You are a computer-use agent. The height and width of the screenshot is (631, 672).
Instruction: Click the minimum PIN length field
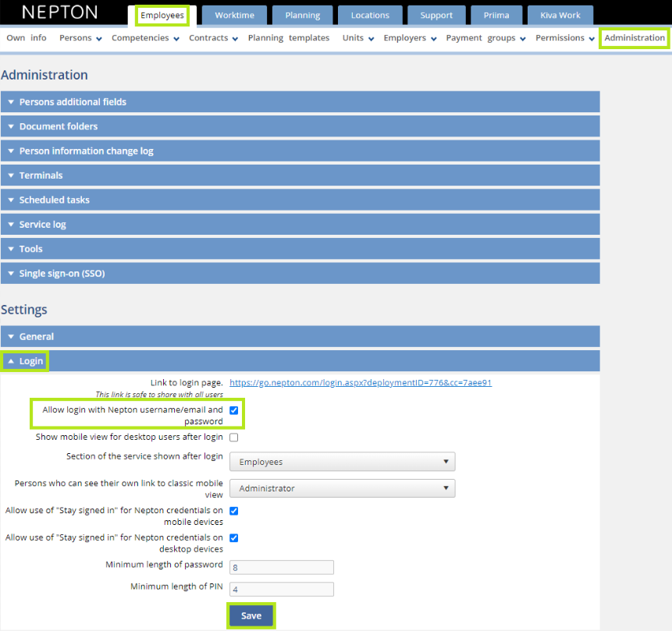coord(282,589)
